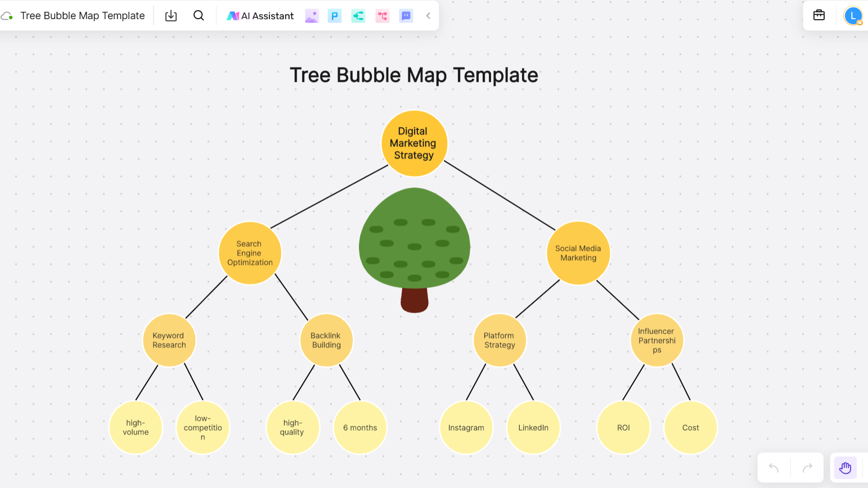This screenshot has width=868, height=488.
Task: Click the Tree Bubble Map Template file name
Action: [x=83, y=16]
